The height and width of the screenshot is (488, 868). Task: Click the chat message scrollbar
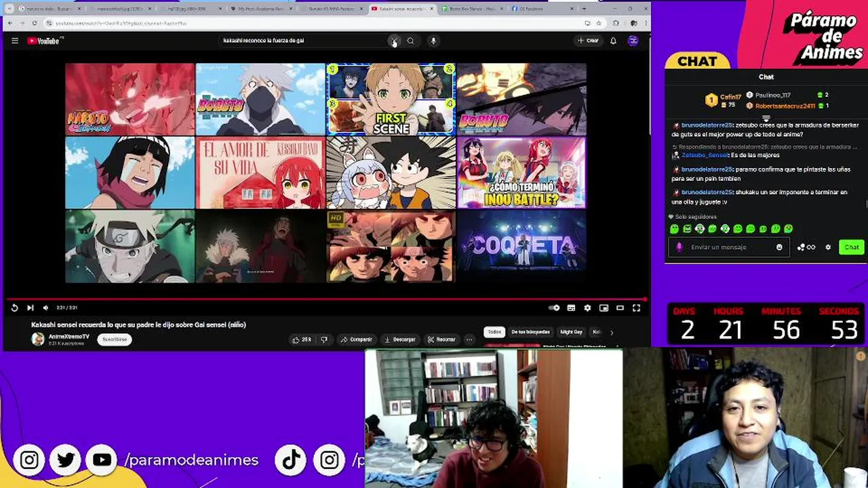pos(865,203)
